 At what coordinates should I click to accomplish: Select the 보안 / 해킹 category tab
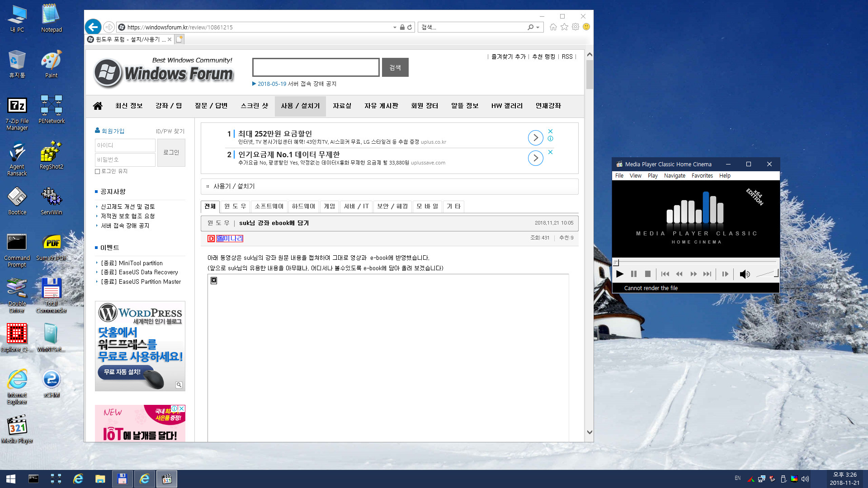point(392,206)
